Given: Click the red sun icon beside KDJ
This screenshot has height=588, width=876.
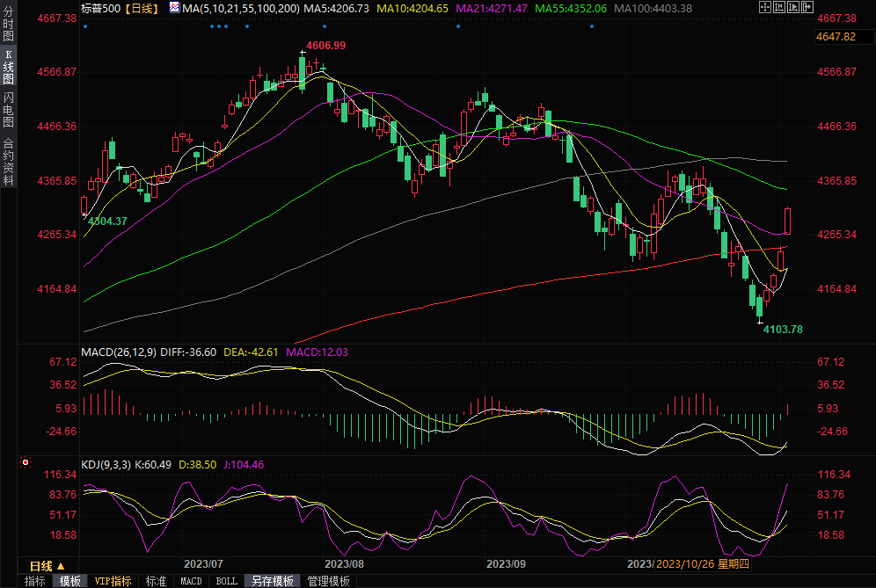Looking at the screenshot, I should (x=26, y=462).
